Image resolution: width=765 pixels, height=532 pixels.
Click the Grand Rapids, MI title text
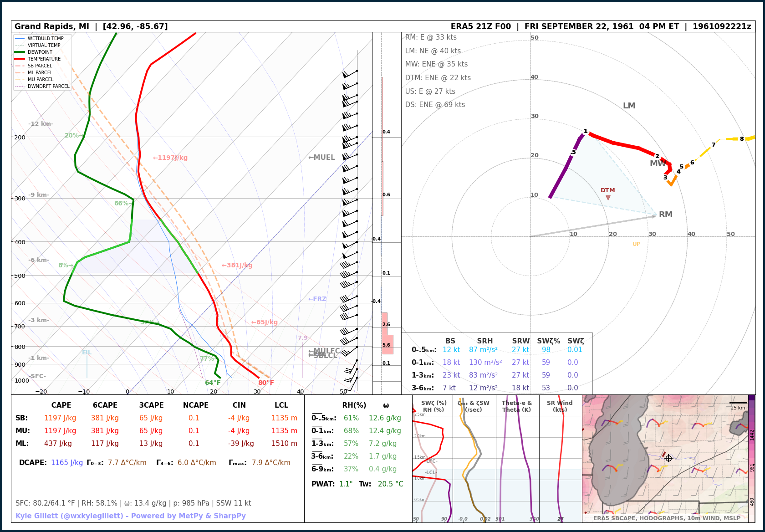[52, 26]
